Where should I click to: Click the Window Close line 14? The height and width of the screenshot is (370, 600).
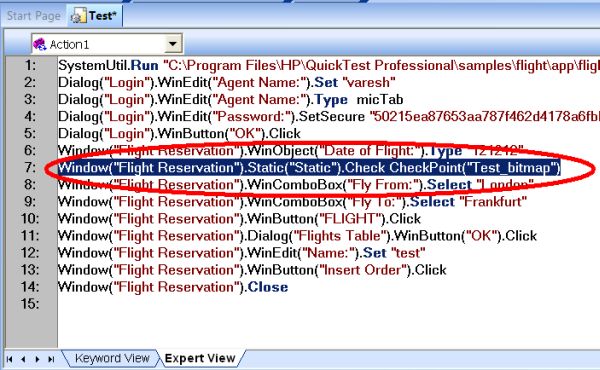(173, 287)
